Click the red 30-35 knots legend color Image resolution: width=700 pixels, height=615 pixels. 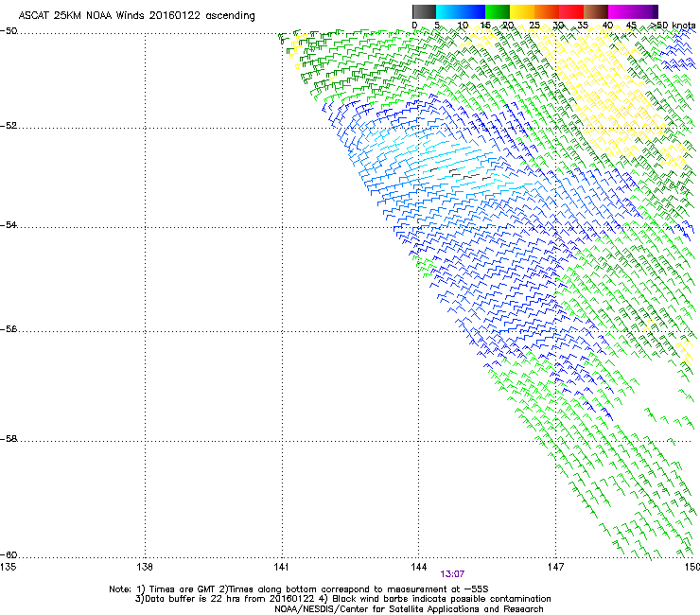(571, 11)
